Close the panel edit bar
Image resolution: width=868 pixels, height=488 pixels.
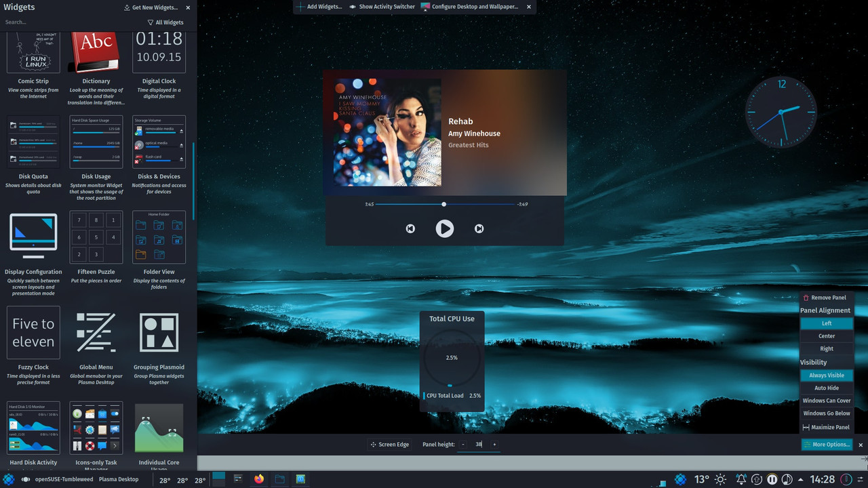(x=861, y=445)
